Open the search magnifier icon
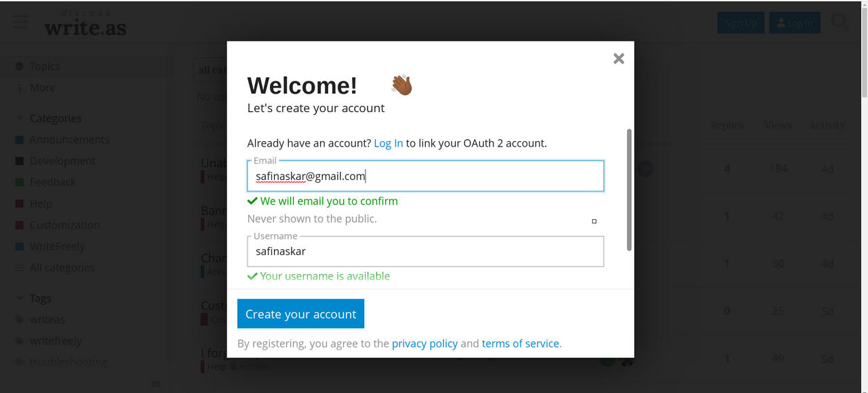The image size is (868, 393). [840, 22]
